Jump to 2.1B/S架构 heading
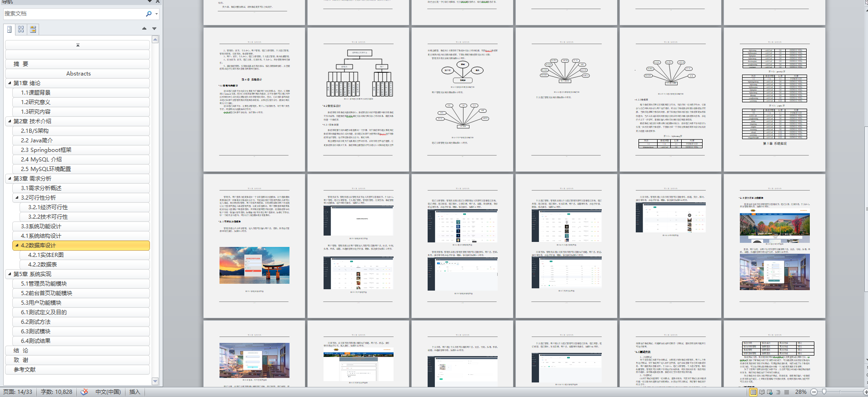 (81, 131)
